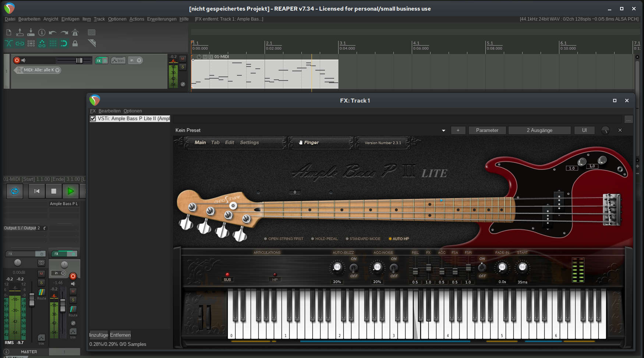Open Track 1 FX button in track panel
Viewport: 644px width, 358px height.
99,61
